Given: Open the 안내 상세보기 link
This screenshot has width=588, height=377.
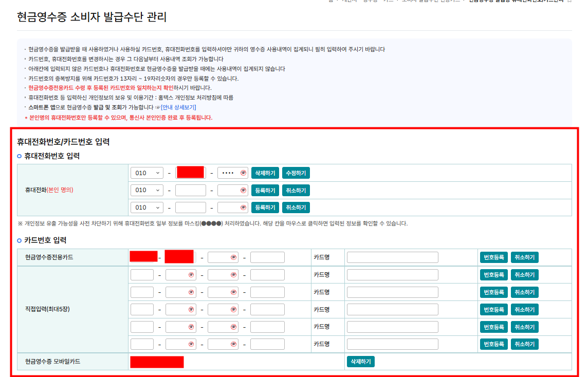Looking at the screenshot, I should tap(178, 107).
